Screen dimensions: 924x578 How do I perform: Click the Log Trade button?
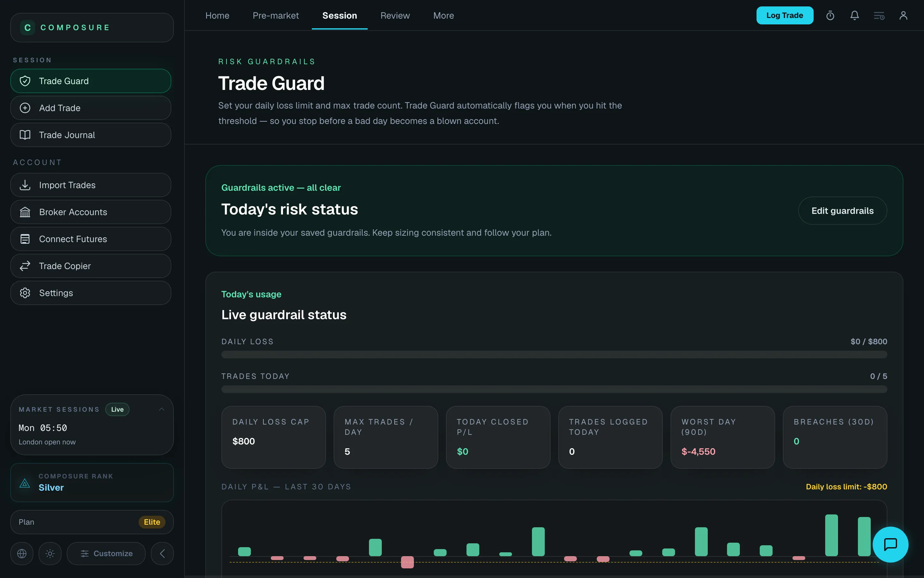[785, 15]
